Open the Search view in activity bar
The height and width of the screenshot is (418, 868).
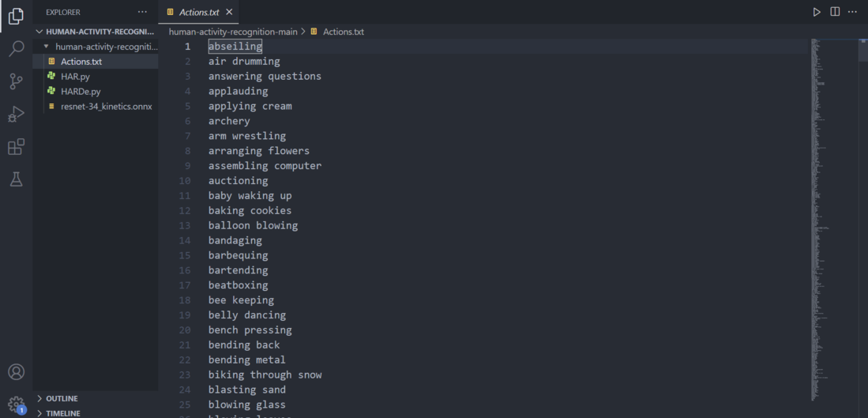[x=16, y=49]
